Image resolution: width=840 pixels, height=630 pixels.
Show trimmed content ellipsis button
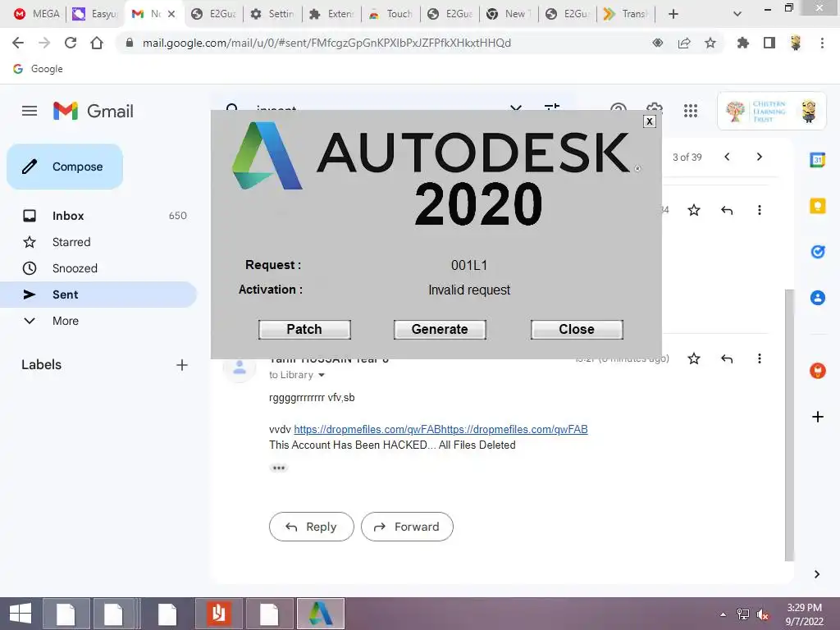(279, 468)
